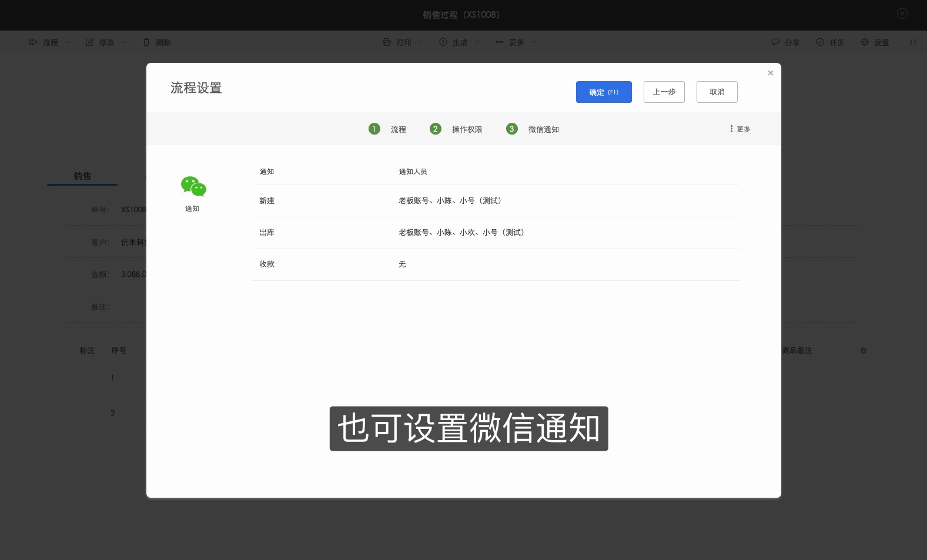Screen dimensions: 927x560
Task: Click the WeChat notification icon
Action: (193, 186)
